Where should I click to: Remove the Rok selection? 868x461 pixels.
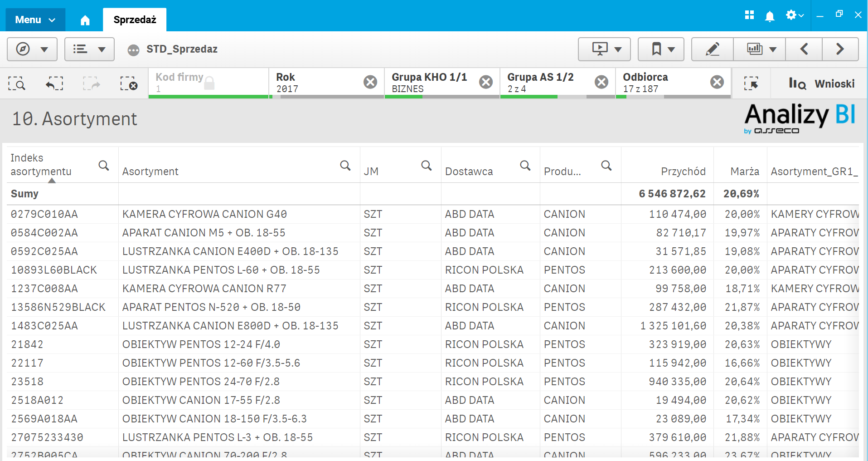pyautogui.click(x=370, y=82)
